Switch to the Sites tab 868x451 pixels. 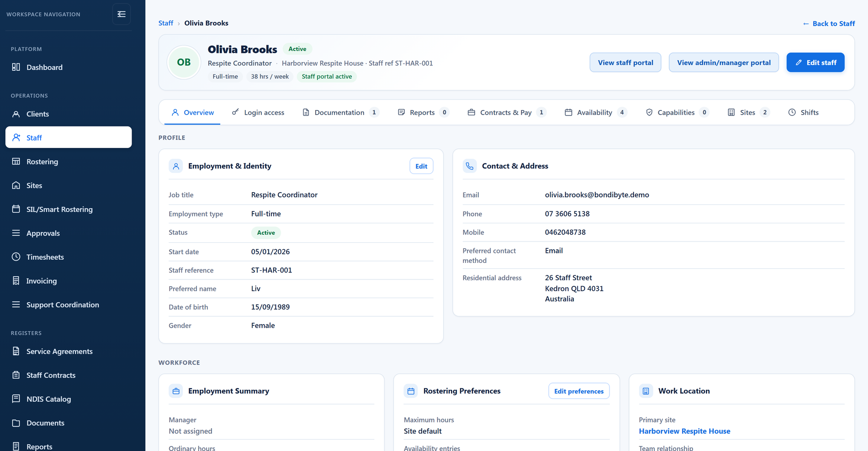point(749,112)
